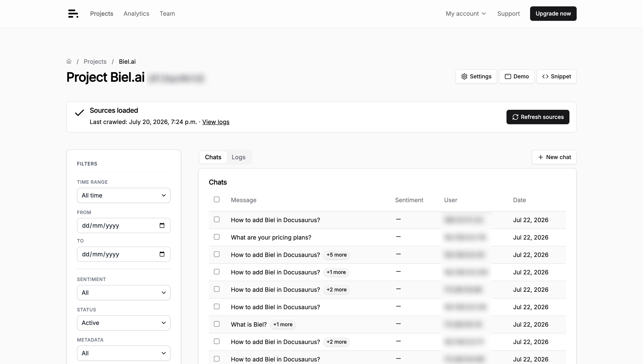
Task: Click the '+5 more' badge
Action: [337, 255]
